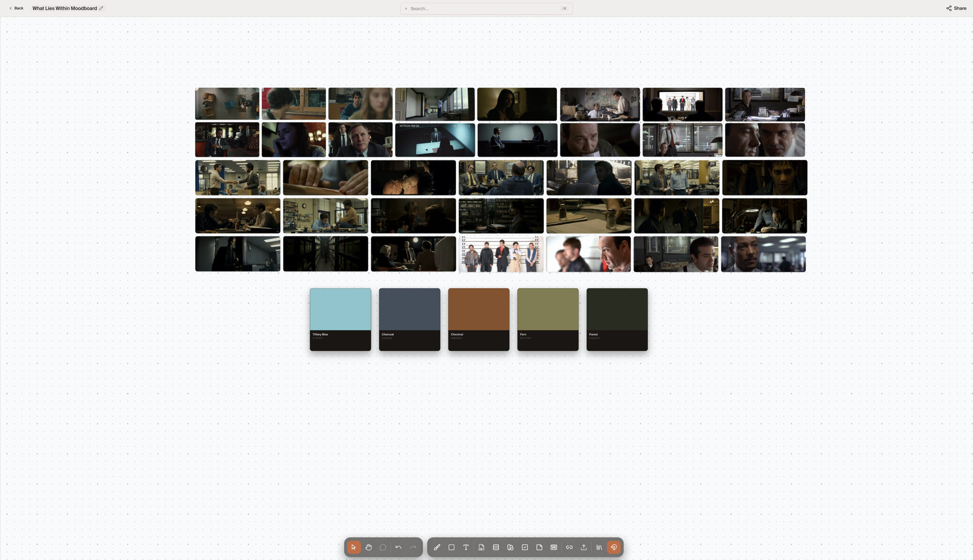The height and width of the screenshot is (560, 973).
Task: Choose the Fern color swatch
Action: coord(548,319)
